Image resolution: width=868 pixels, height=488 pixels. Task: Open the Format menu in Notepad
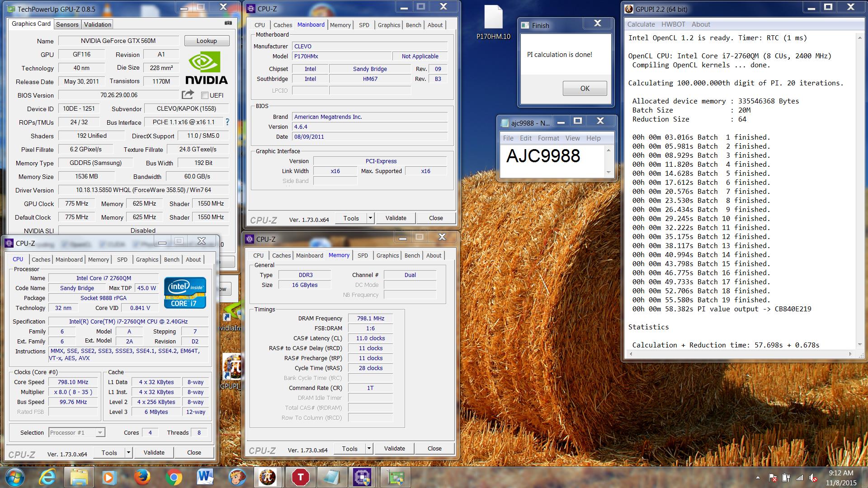point(548,138)
